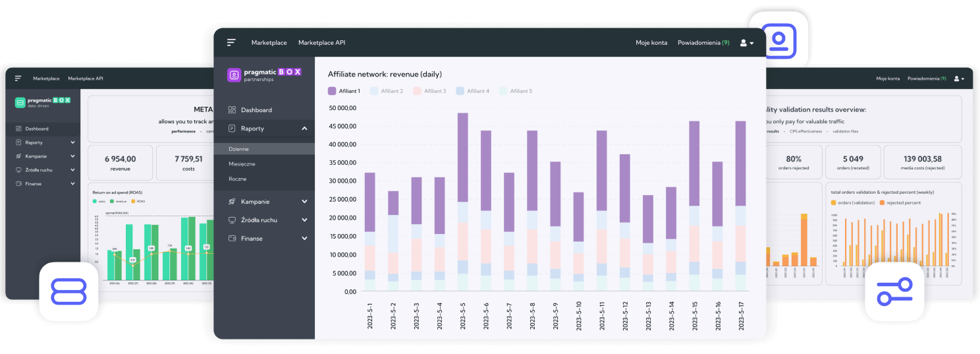Viewport: 980px width, 354px height.
Task: Click the Raporty document icon in center sidebar
Action: pyautogui.click(x=232, y=129)
